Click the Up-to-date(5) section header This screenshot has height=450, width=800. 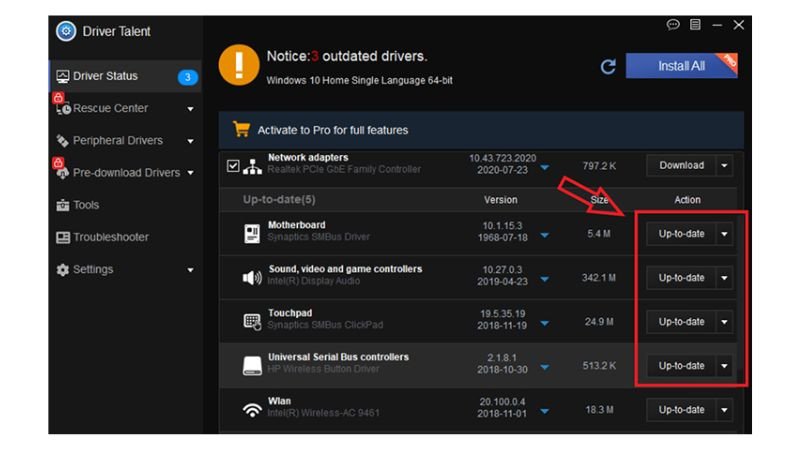(x=279, y=199)
